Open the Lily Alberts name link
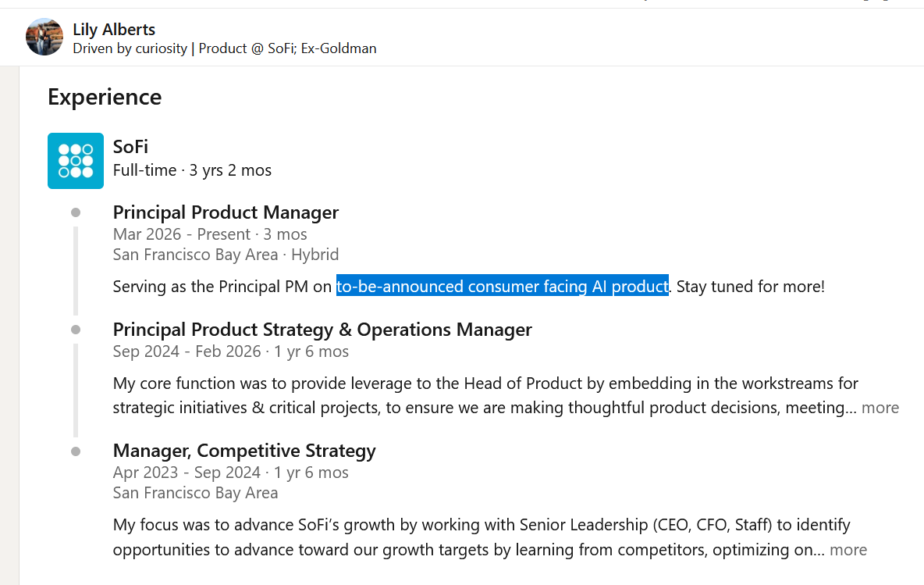 tap(114, 30)
